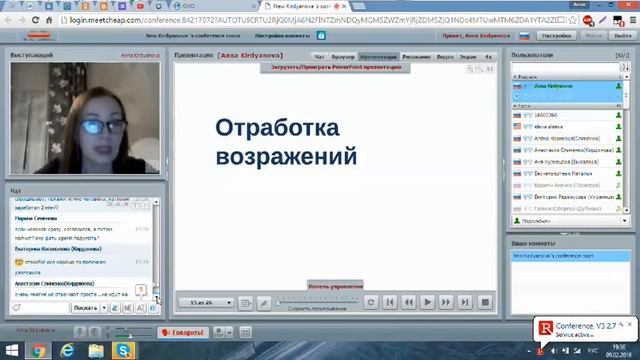The height and width of the screenshot is (360, 640).
Task: Click sort icon beside user search
Action: [624, 67]
